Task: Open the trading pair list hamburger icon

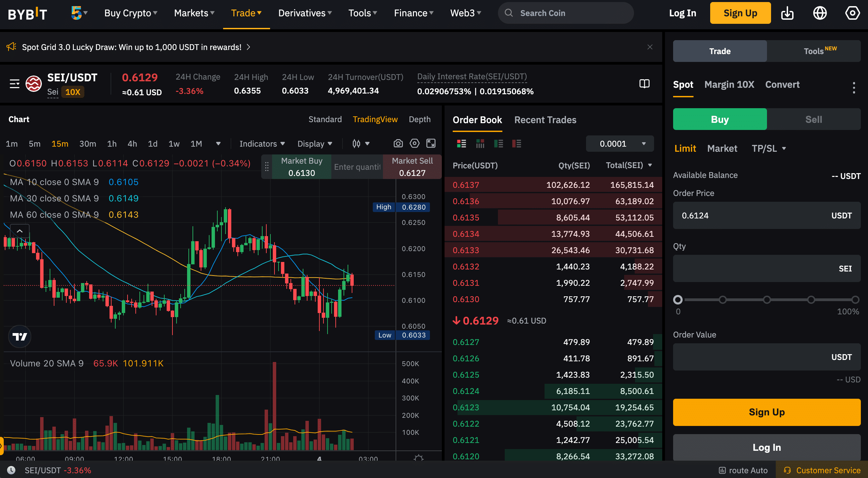Action: [15, 84]
